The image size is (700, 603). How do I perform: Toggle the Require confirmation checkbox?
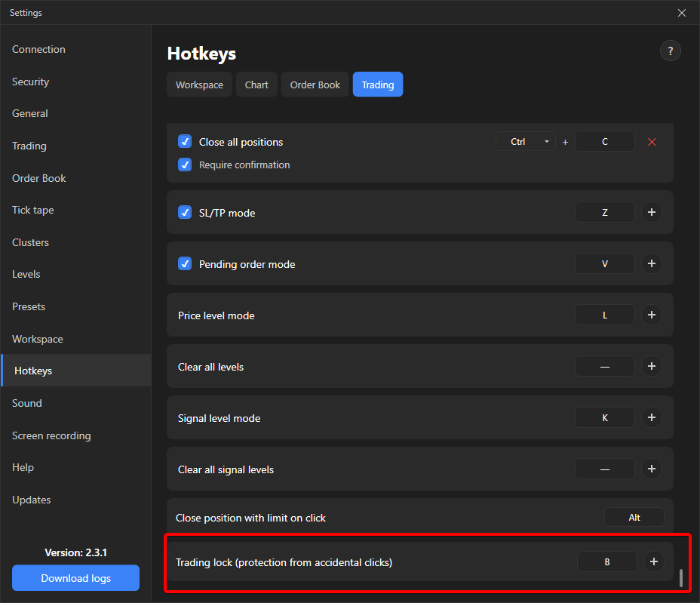185,165
